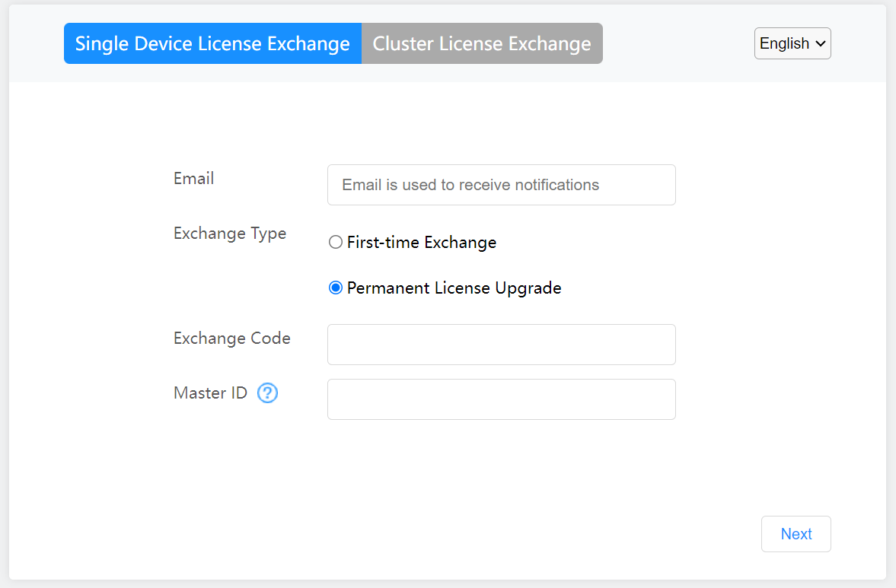Click the "Master ID" label text

(211, 393)
